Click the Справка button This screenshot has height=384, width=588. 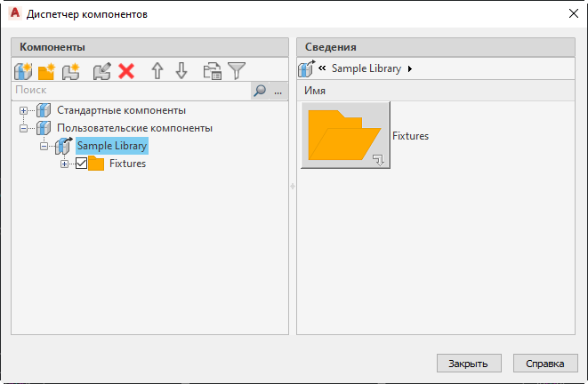point(545,364)
